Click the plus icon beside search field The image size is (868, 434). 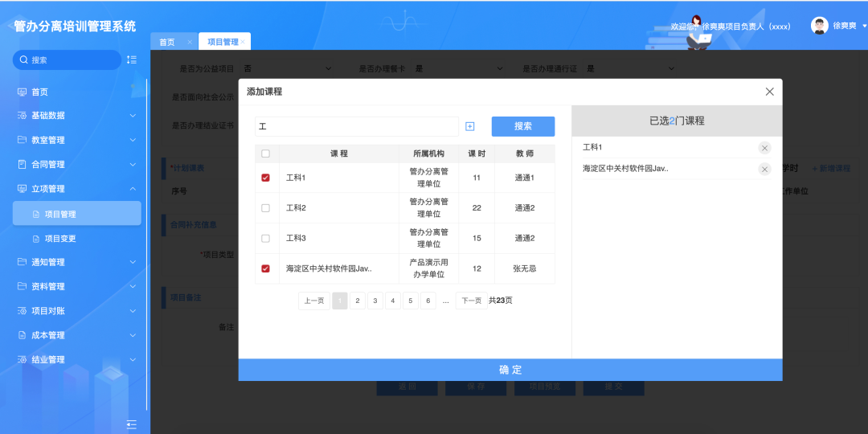[470, 127]
